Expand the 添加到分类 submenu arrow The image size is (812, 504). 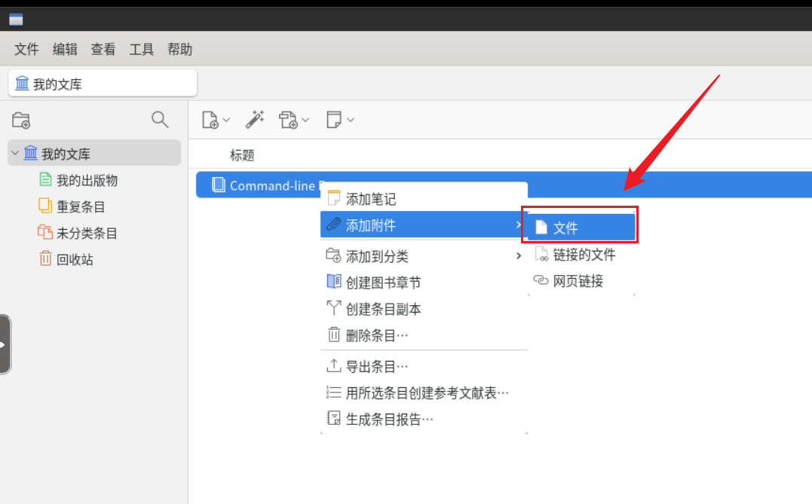(x=519, y=255)
